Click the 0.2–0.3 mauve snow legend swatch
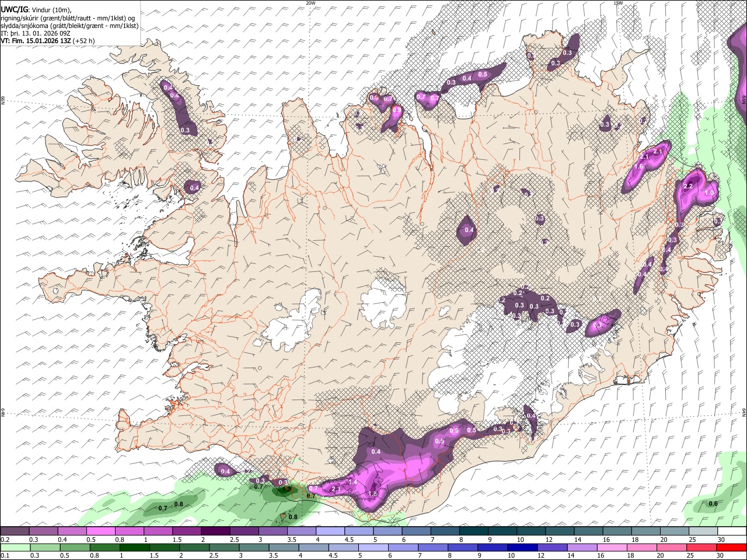The width and height of the screenshot is (747, 560). click(15, 531)
